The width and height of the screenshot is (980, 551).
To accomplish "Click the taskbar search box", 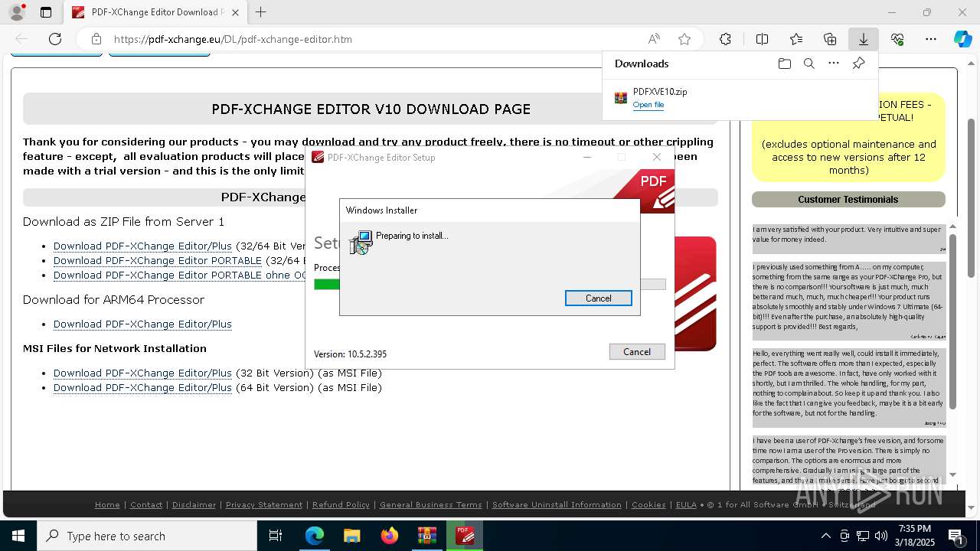I will (147, 536).
